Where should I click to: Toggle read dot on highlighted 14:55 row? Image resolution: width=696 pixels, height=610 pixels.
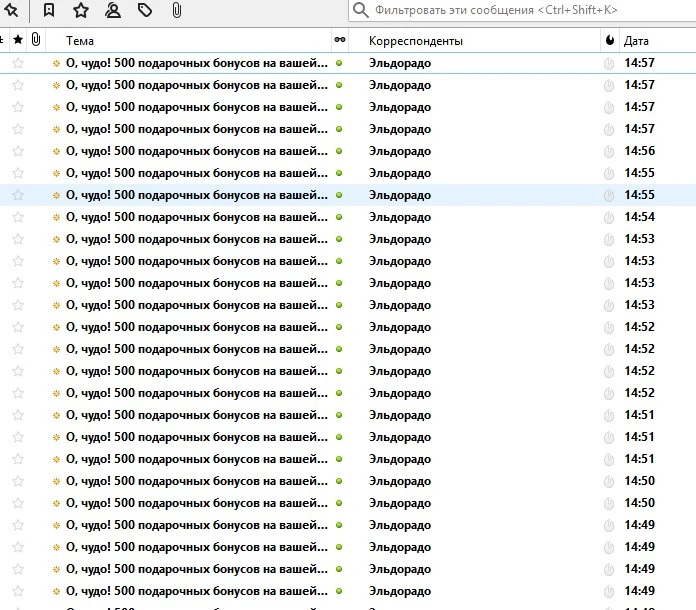[x=339, y=195]
